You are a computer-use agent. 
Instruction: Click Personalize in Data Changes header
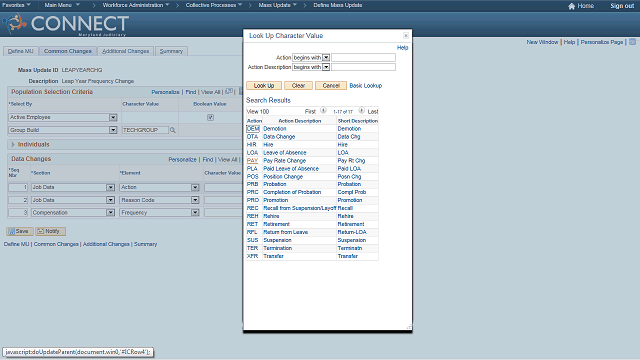pyautogui.click(x=182, y=160)
